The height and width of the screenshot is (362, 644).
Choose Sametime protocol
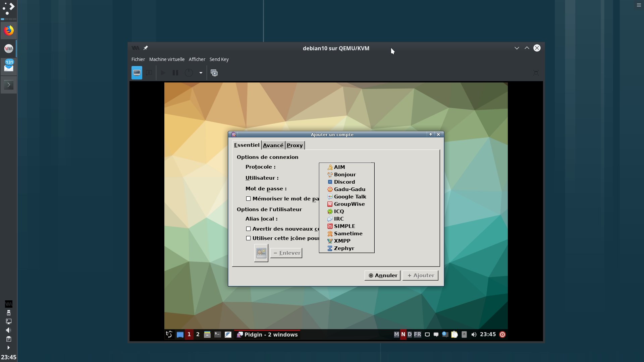tap(347, 234)
